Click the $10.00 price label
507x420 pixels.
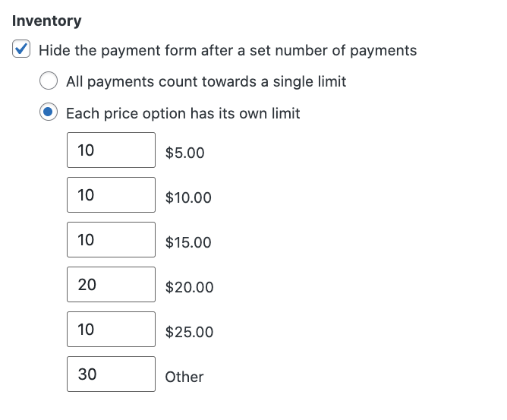[188, 198]
